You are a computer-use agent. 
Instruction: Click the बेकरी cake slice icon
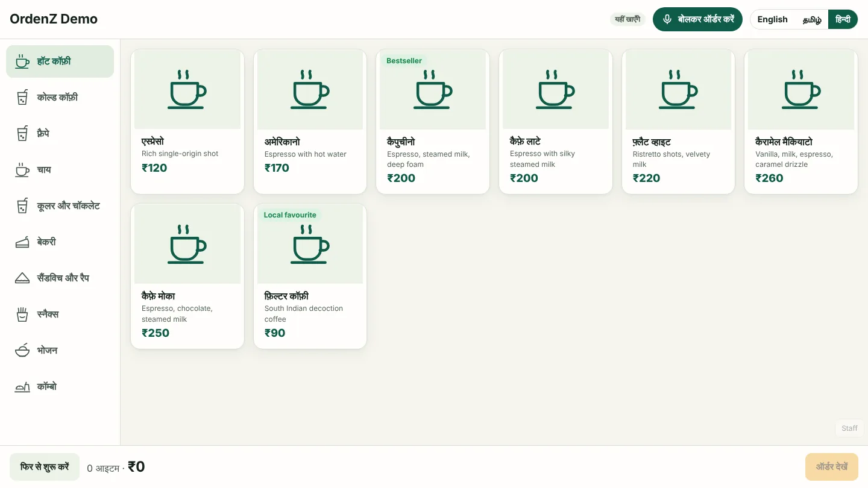point(22,242)
